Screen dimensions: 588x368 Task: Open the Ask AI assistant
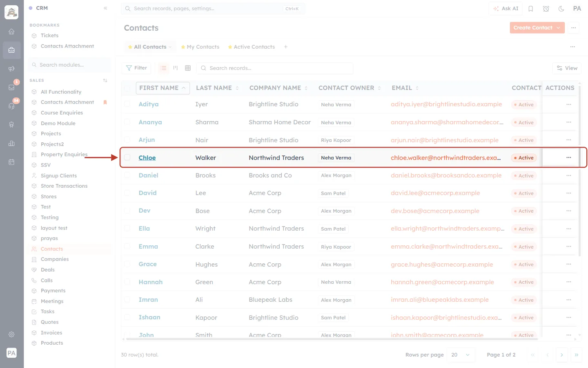506,9
